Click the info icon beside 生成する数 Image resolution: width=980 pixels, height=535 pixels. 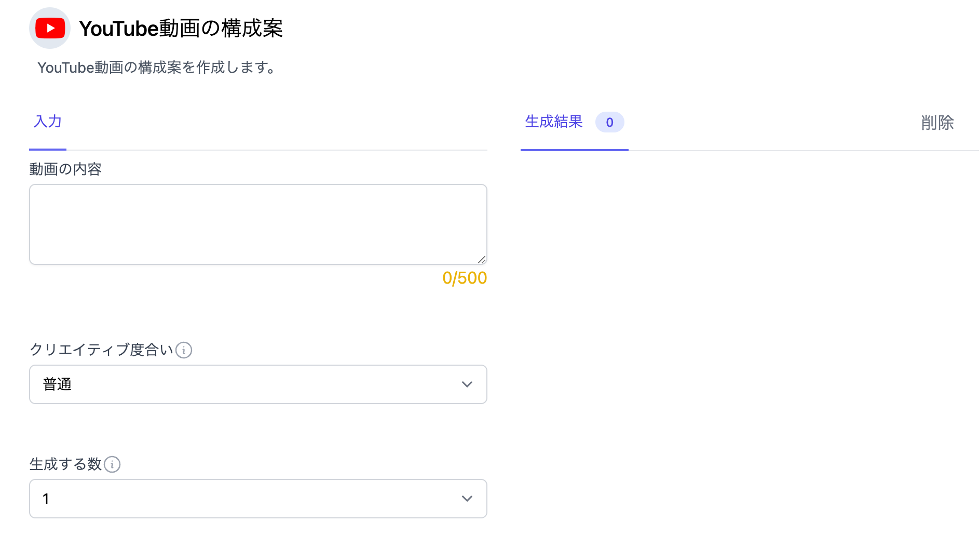coord(112,464)
